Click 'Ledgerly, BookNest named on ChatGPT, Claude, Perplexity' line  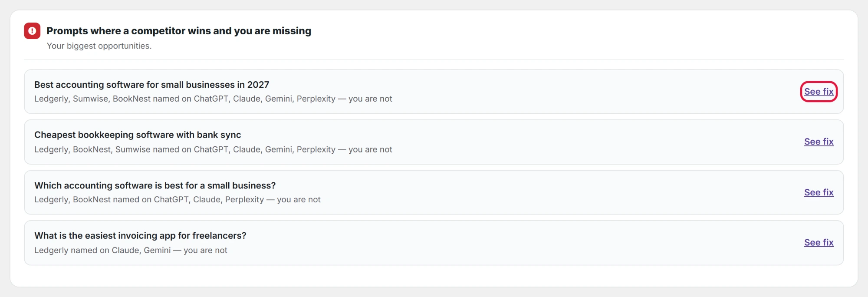(x=178, y=200)
